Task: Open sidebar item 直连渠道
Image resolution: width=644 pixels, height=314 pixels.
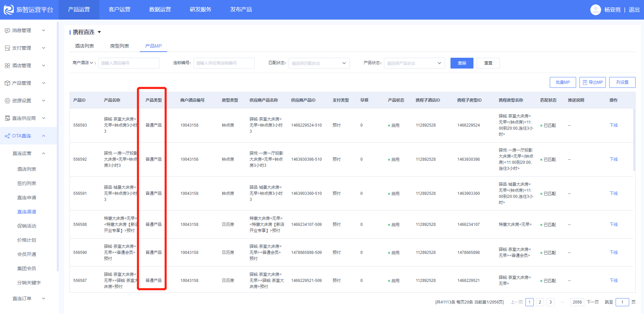Action: pyautogui.click(x=27, y=212)
